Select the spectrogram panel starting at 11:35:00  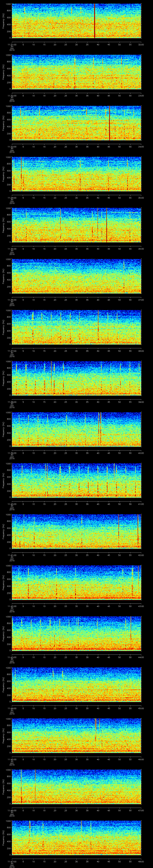click(77, 225)
